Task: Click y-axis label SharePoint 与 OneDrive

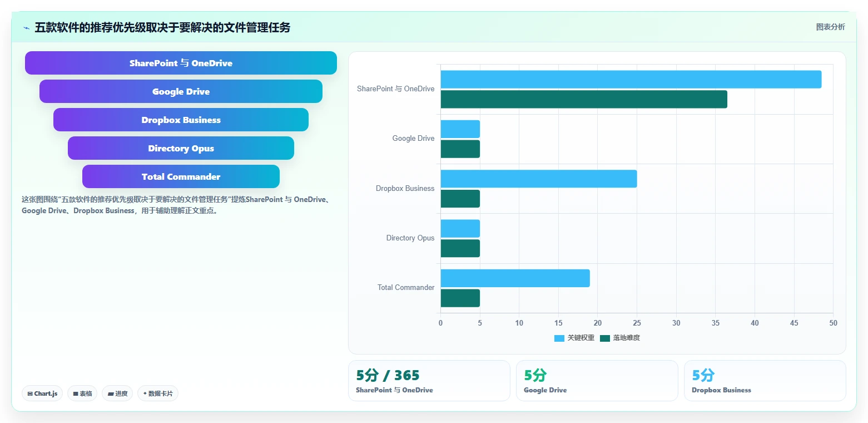Action: (395, 89)
